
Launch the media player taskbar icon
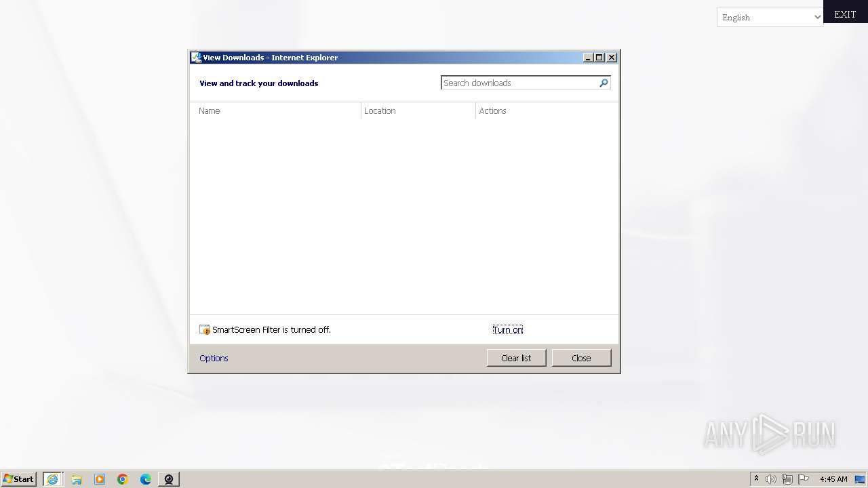[x=100, y=479]
